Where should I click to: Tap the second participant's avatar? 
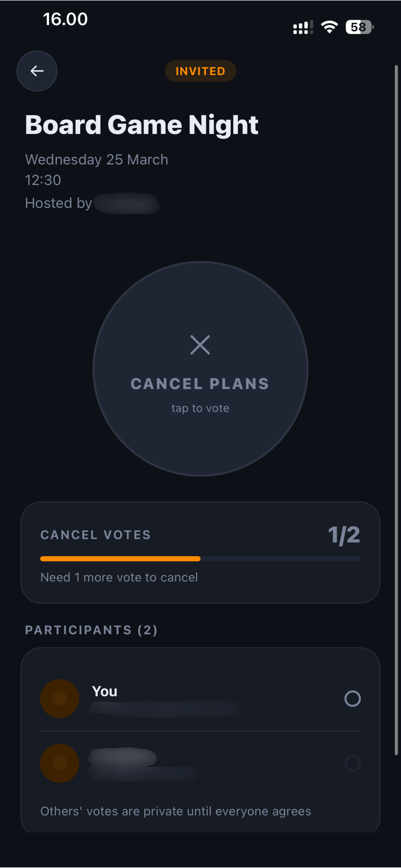[60, 763]
